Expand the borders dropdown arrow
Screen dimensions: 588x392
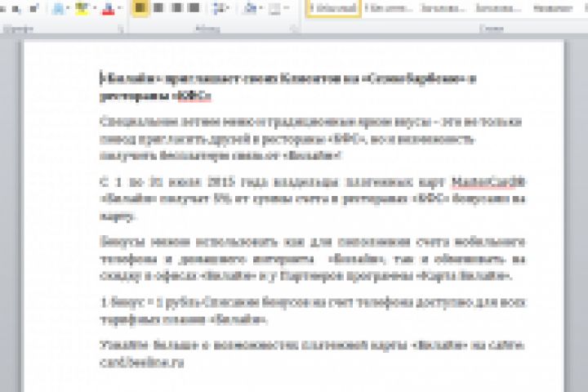[287, 8]
